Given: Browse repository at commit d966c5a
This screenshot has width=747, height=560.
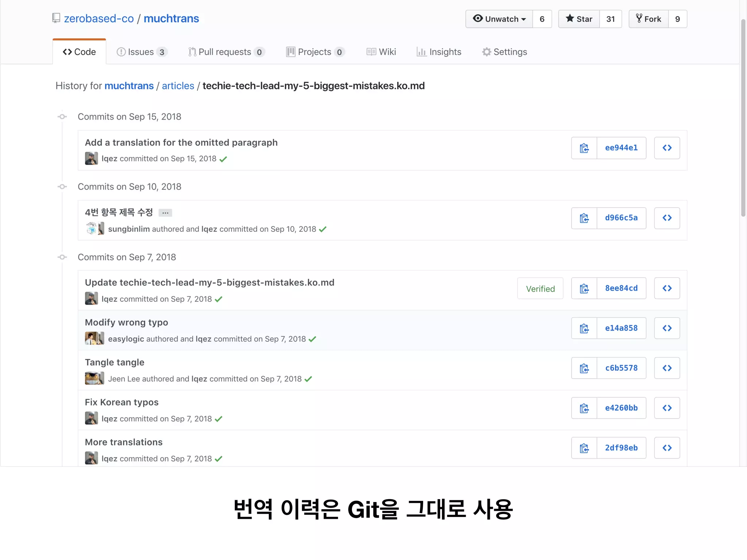Looking at the screenshot, I should point(667,218).
